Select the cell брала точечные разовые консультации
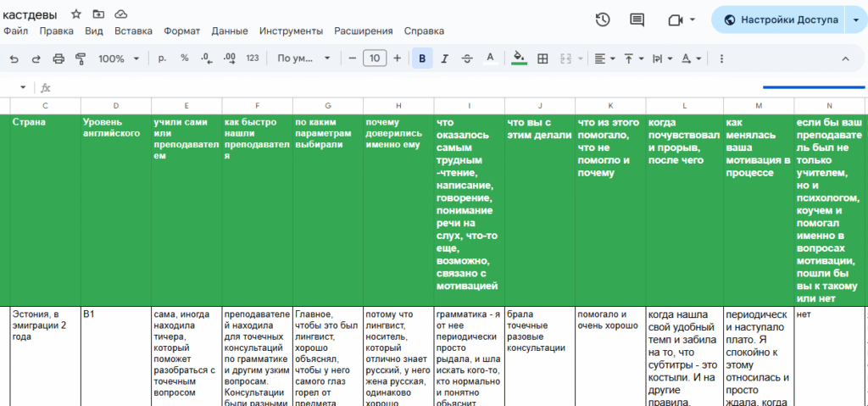Viewport: 868px width, 406px height. coord(540,356)
